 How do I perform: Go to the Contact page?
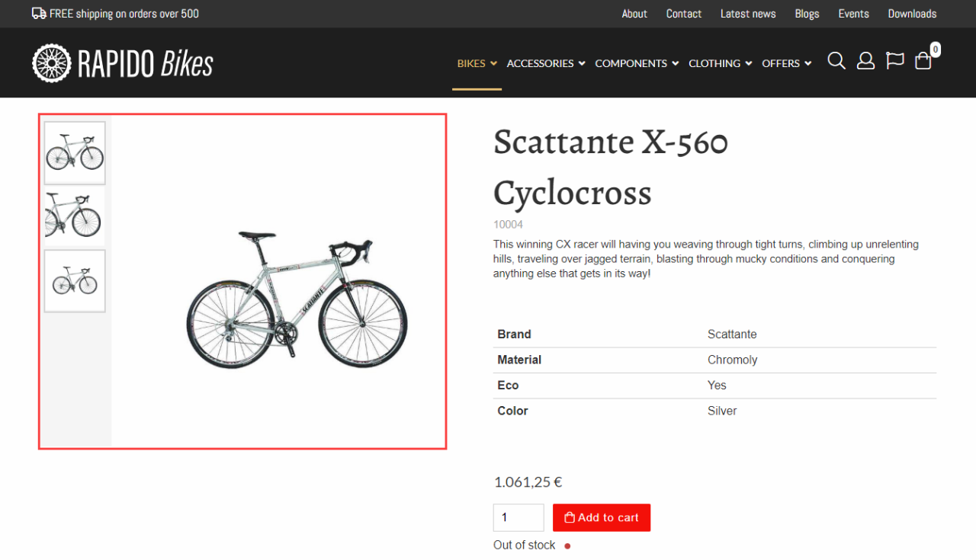point(683,14)
